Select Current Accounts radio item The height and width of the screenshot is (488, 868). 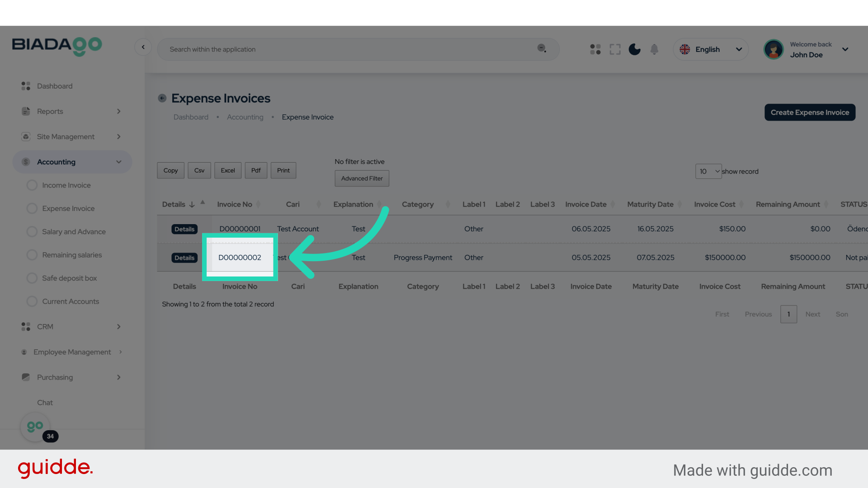(70, 301)
